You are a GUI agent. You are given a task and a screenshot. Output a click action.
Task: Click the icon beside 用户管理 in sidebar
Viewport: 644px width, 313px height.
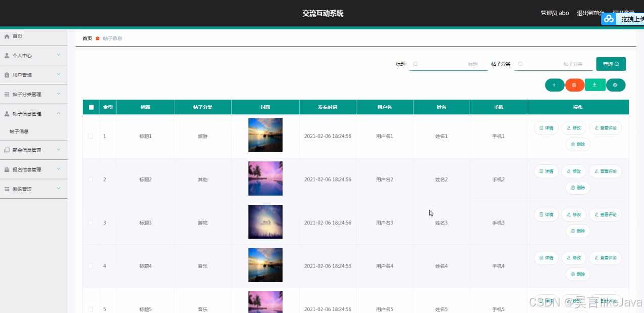7,75
